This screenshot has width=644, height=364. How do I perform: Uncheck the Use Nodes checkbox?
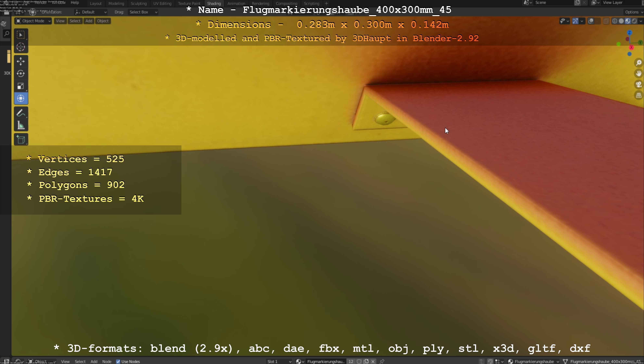(118, 362)
